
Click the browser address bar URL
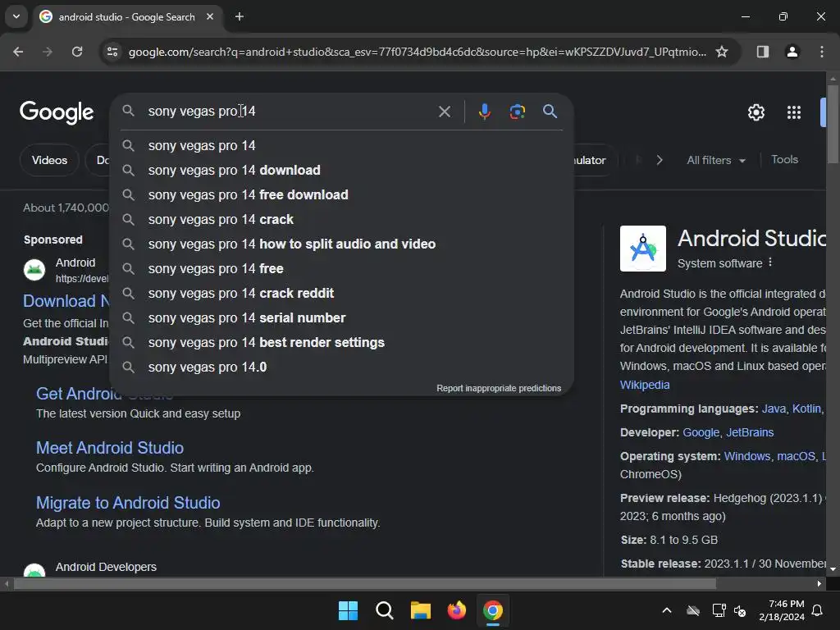click(417, 52)
